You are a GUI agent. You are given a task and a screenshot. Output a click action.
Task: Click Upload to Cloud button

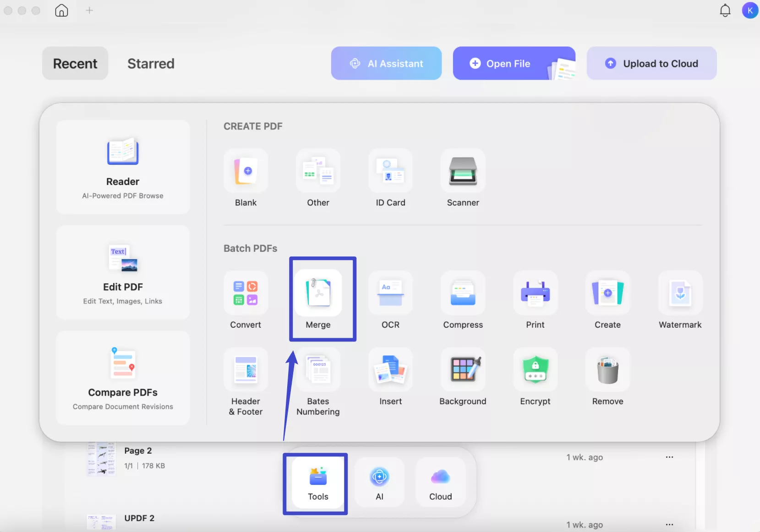coord(652,63)
